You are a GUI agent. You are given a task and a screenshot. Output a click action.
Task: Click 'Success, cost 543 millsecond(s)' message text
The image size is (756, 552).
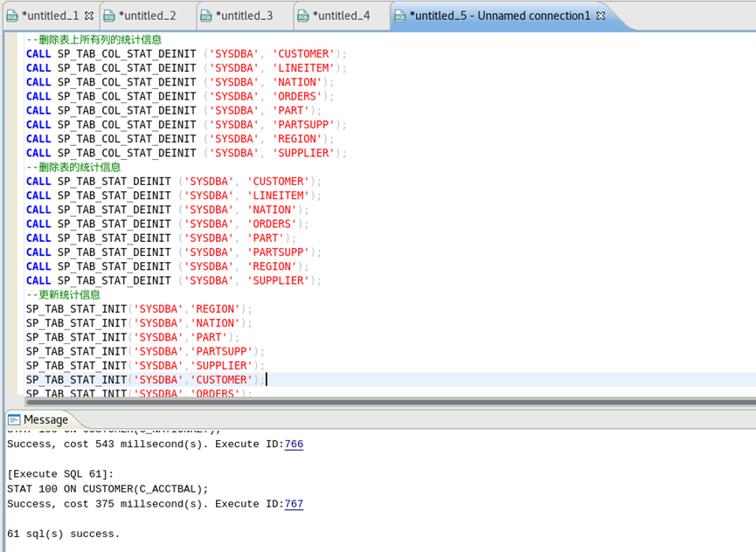tap(108, 444)
